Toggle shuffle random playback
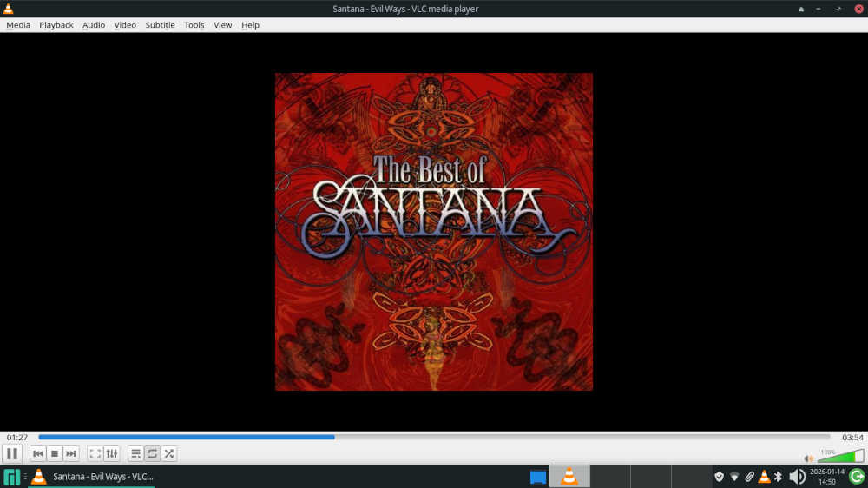This screenshot has height=488, width=868. click(169, 453)
